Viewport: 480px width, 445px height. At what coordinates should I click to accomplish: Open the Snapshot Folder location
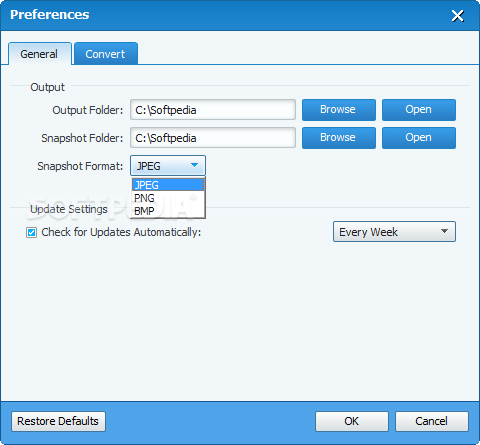(419, 138)
